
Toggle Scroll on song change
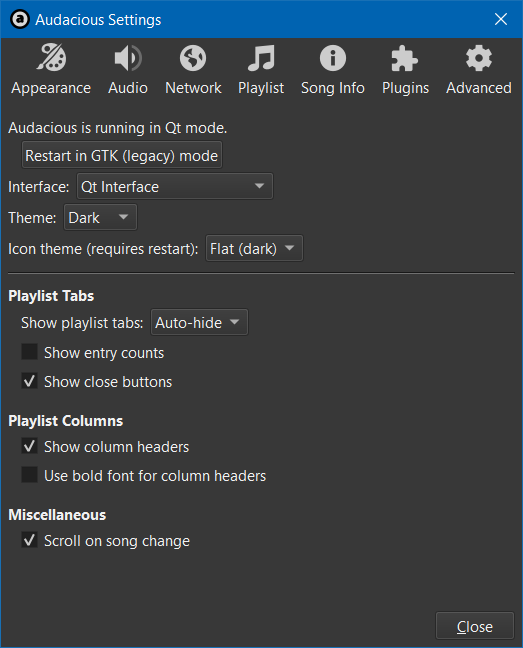point(30,540)
